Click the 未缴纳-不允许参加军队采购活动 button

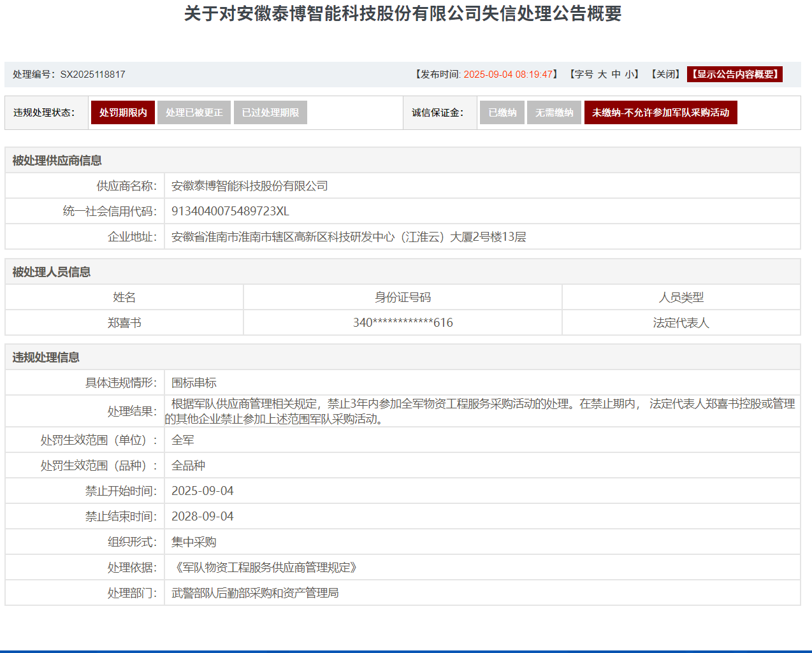click(x=661, y=113)
